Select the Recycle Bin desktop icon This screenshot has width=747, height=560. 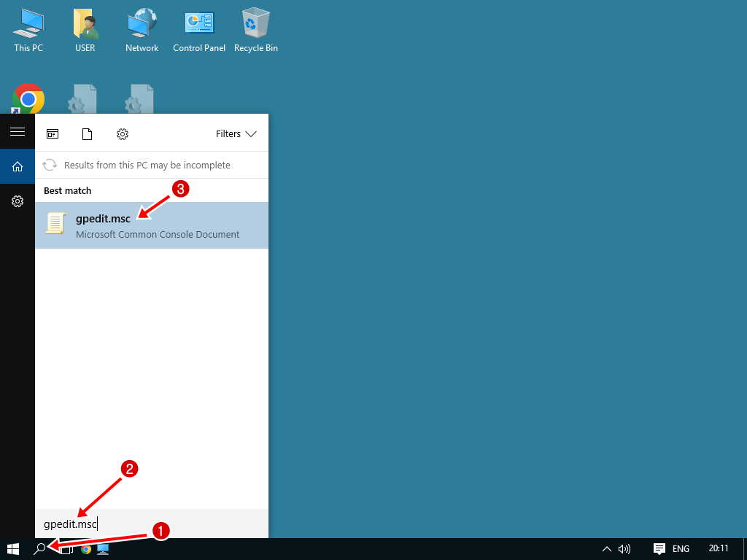(x=256, y=31)
